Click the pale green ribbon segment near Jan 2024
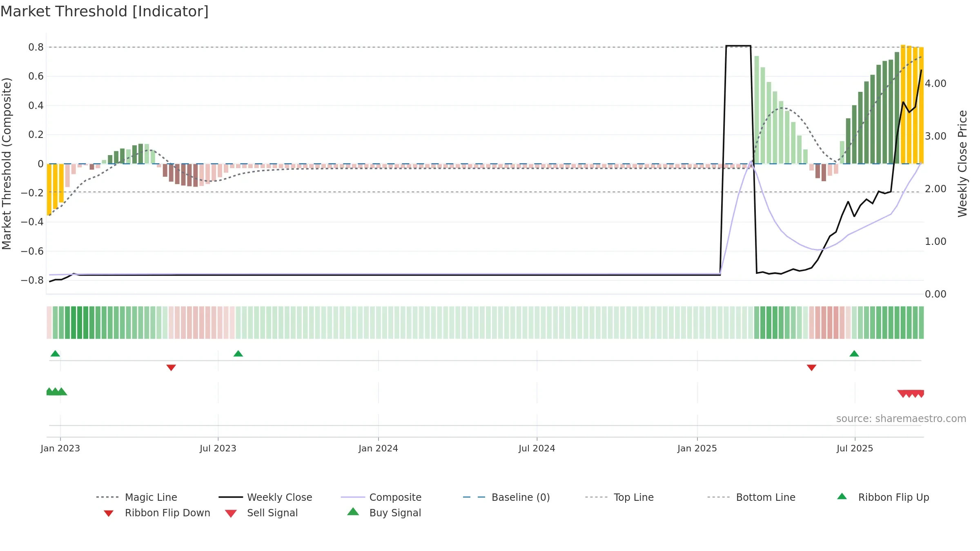980x551 pixels. 378,322
